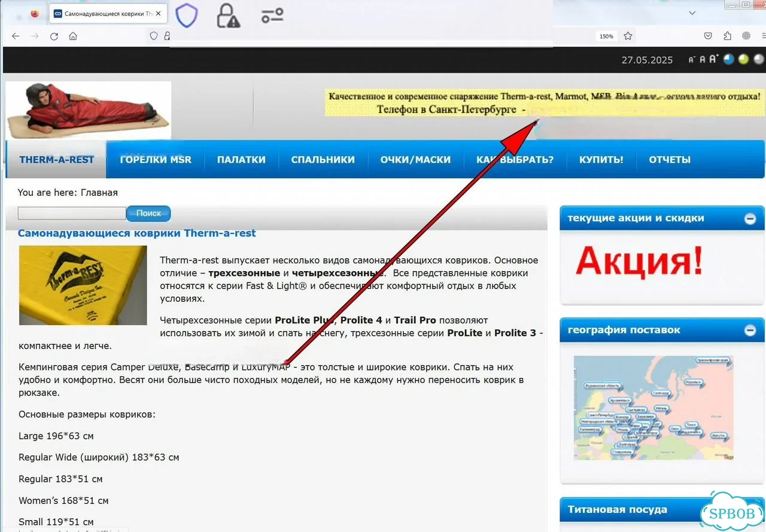Screen dimensions: 766x532
Task: Click the Телефон в Санкт-Петербурге banner text
Action: 451,110
